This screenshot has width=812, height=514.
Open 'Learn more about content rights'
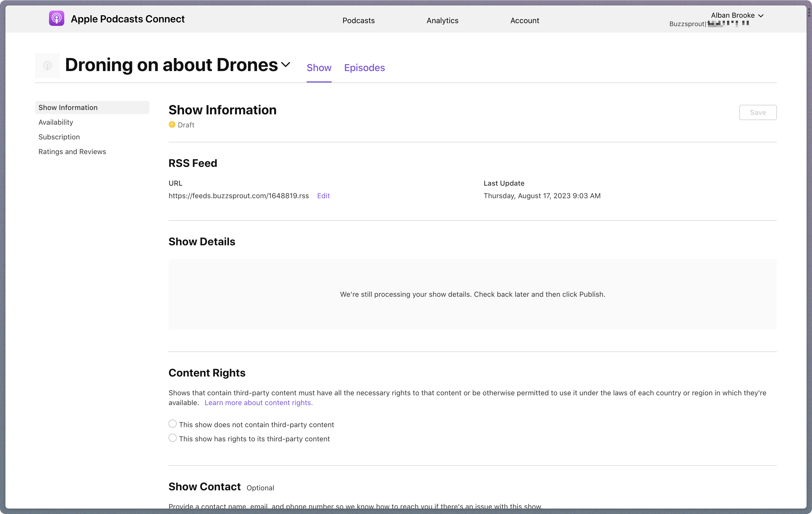(258, 402)
